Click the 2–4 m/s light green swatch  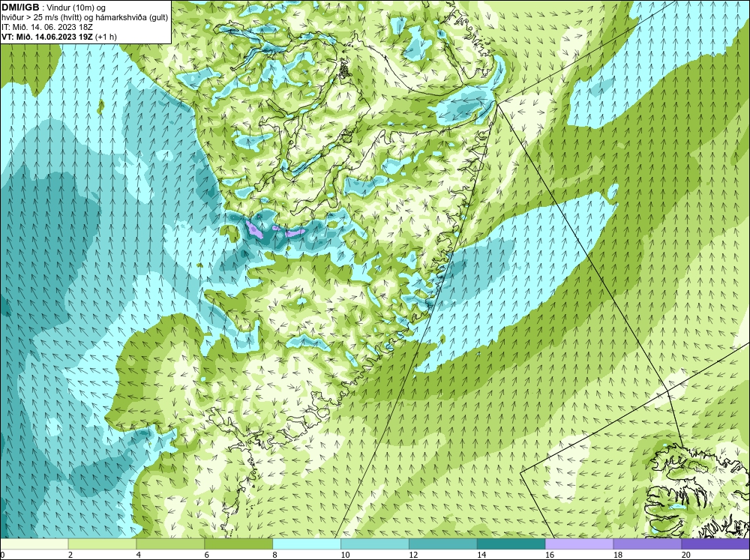pos(102,544)
